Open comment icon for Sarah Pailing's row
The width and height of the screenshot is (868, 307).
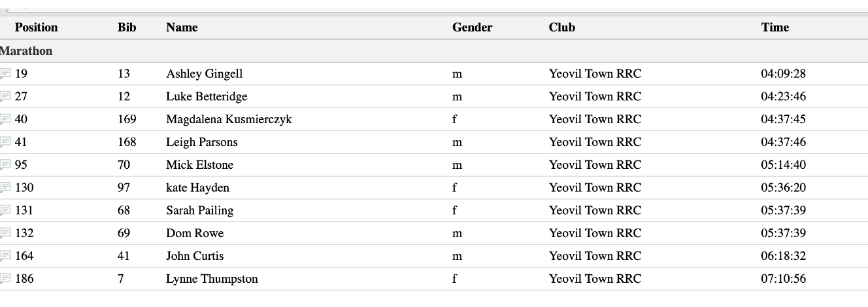click(x=5, y=211)
